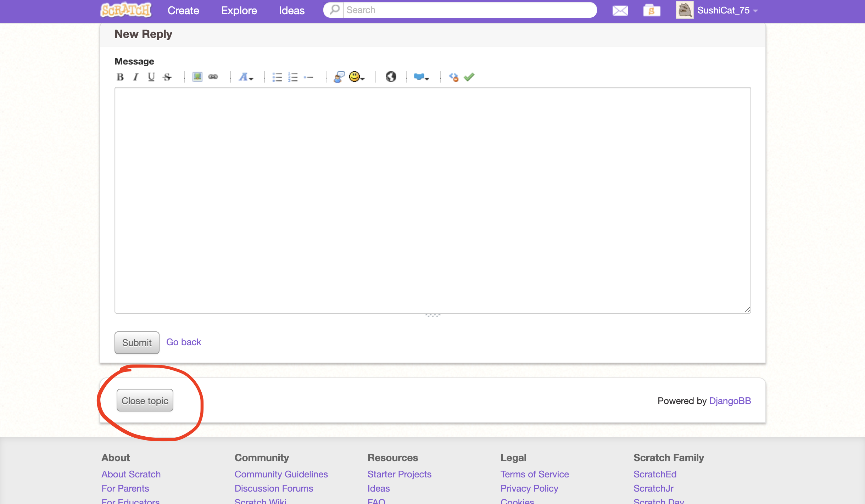Open the Ideas navigation item
Viewport: 865px width, 504px height.
click(x=292, y=11)
